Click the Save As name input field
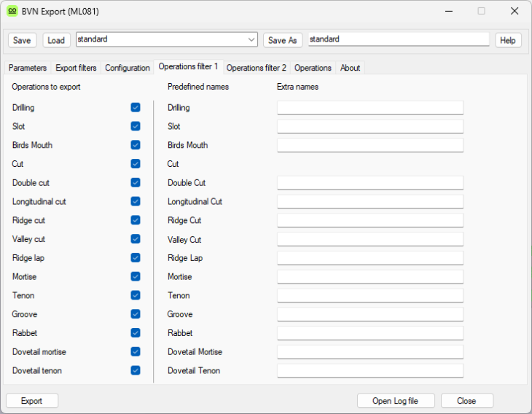Screen dimensions: 532x414 pyautogui.click(x=398, y=39)
